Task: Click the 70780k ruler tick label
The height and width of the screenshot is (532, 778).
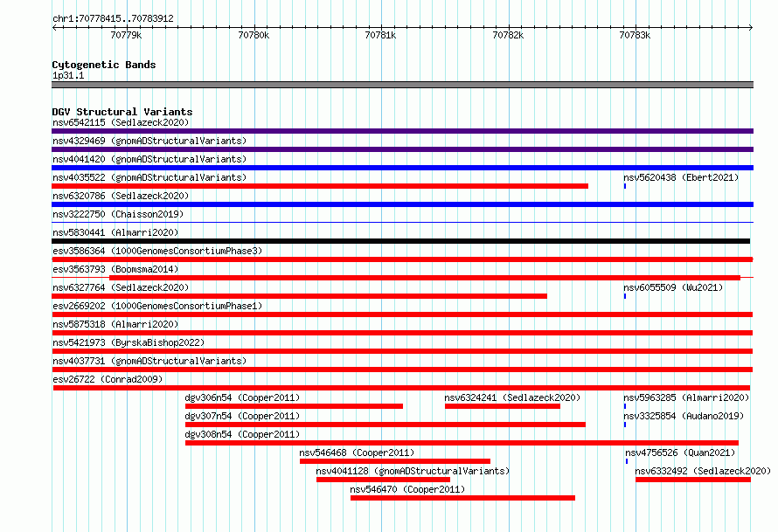Action: (x=254, y=35)
